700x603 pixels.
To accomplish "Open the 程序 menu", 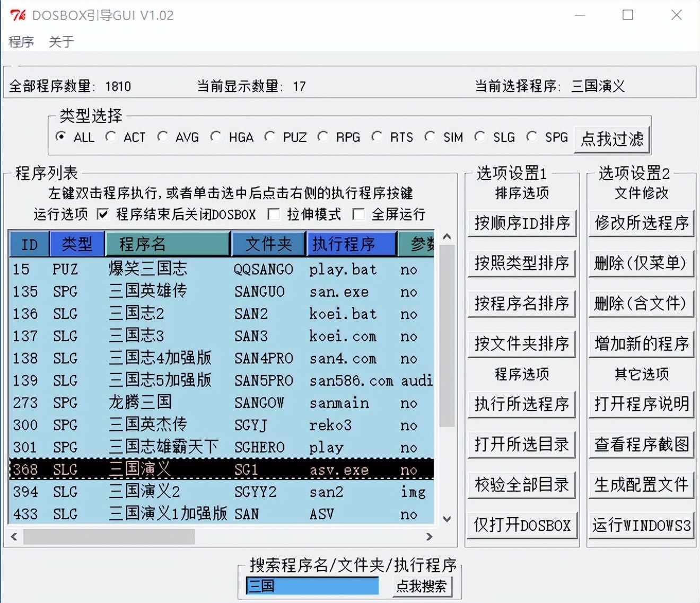I will click(21, 41).
